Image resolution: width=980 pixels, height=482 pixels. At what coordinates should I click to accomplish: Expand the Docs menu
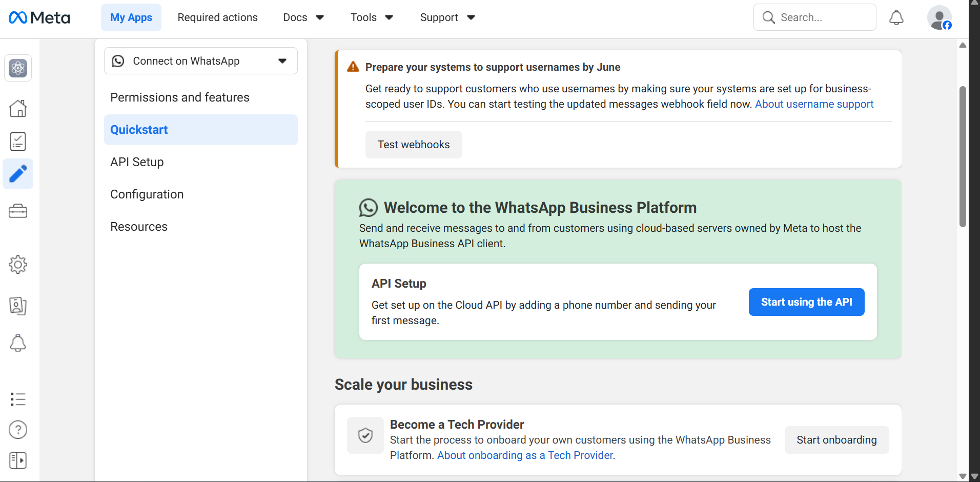point(303,17)
